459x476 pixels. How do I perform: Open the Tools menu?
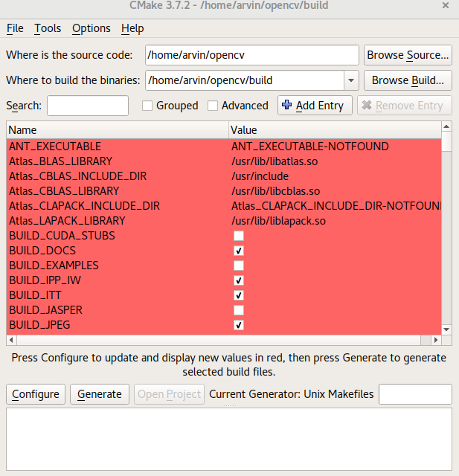click(48, 28)
